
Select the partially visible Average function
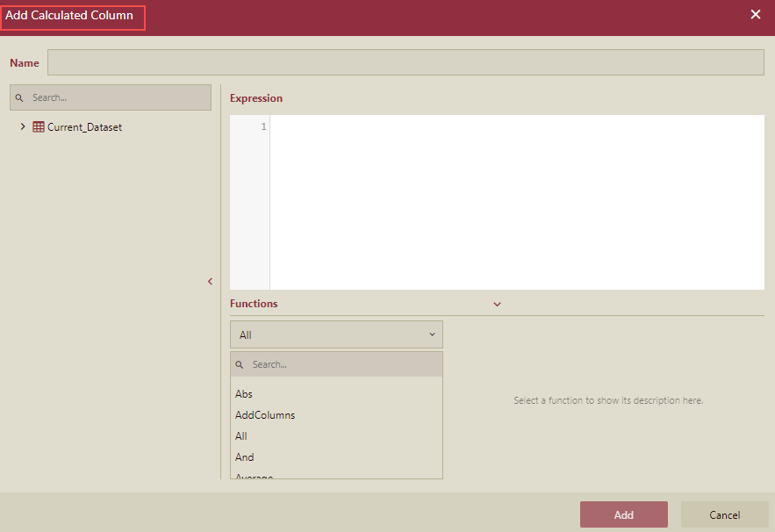point(253,475)
